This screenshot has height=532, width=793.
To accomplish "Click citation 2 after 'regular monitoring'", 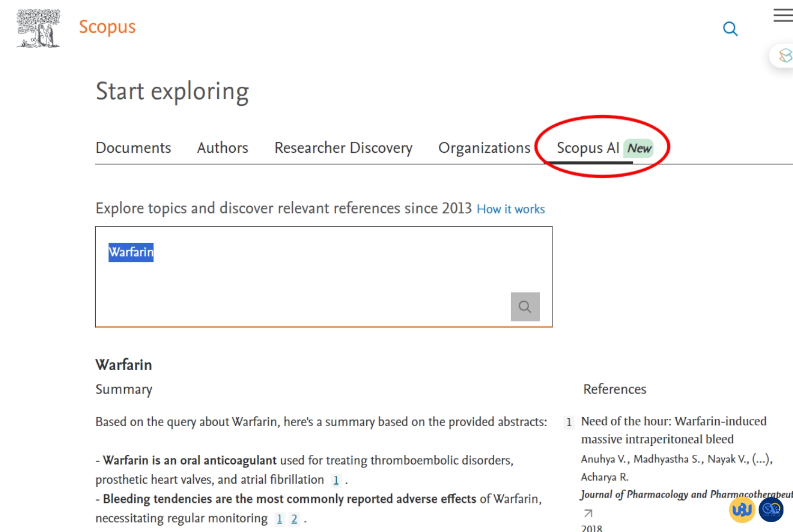I will (x=294, y=519).
